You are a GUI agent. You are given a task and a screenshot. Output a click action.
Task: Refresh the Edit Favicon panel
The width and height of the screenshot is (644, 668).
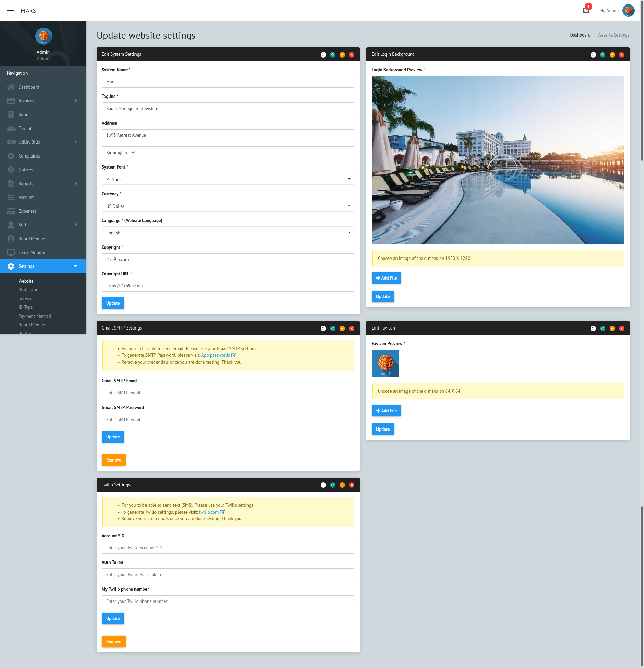point(602,328)
